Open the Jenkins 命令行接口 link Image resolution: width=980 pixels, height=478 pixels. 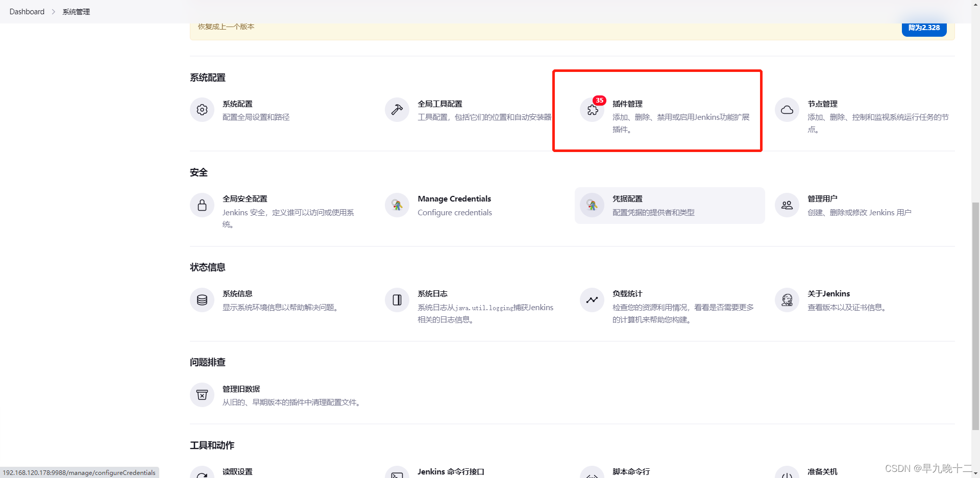click(x=451, y=471)
